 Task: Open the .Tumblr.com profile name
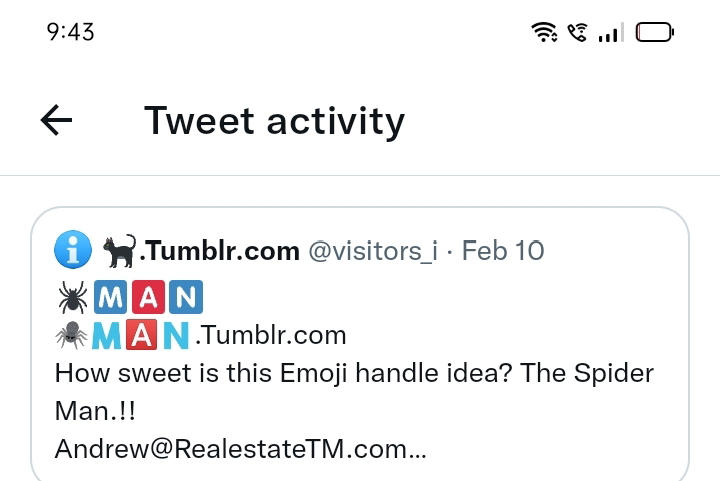click(x=220, y=250)
